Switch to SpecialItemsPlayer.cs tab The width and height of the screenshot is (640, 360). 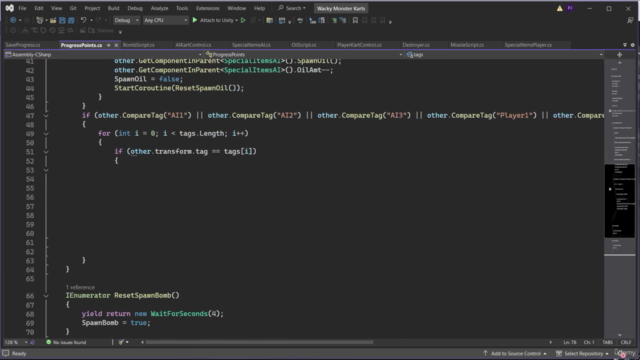coord(528,45)
